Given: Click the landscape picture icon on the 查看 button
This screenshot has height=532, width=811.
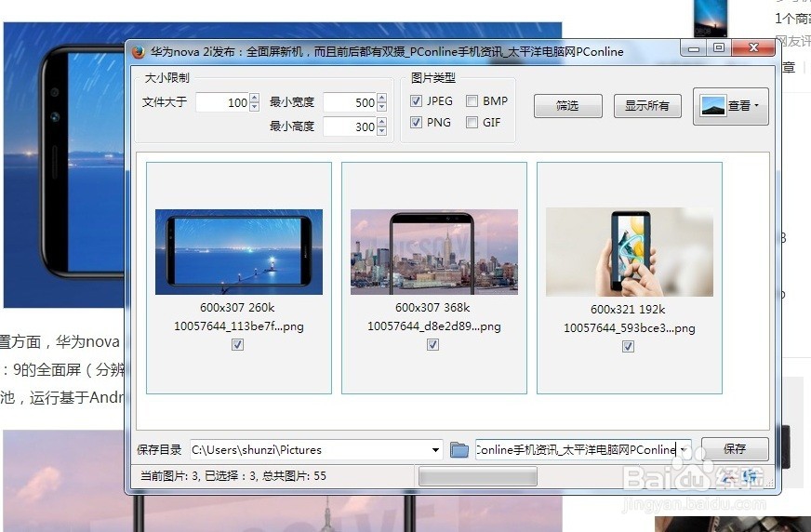Looking at the screenshot, I should [713, 106].
